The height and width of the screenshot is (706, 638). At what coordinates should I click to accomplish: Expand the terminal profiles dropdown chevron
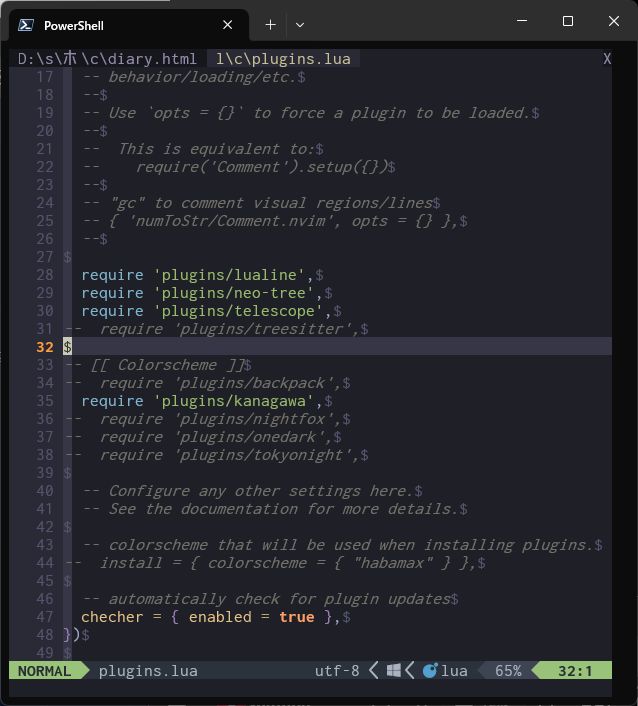click(299, 25)
